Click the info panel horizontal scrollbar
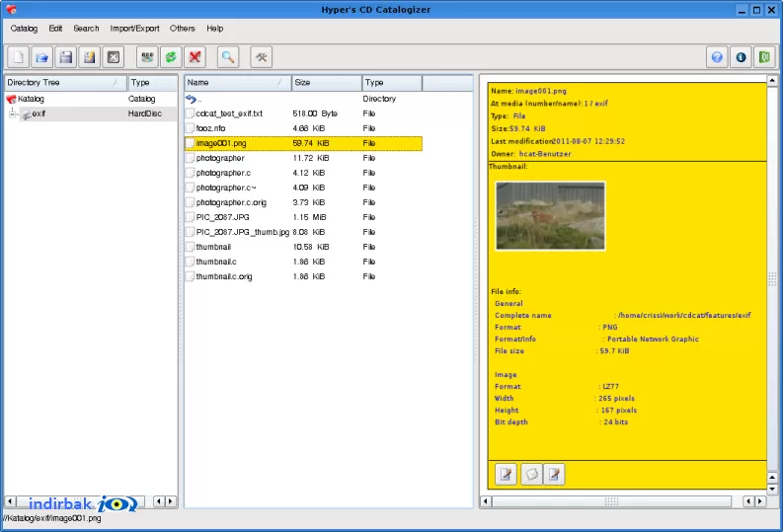Image resolution: width=783 pixels, height=532 pixels. coord(612,501)
